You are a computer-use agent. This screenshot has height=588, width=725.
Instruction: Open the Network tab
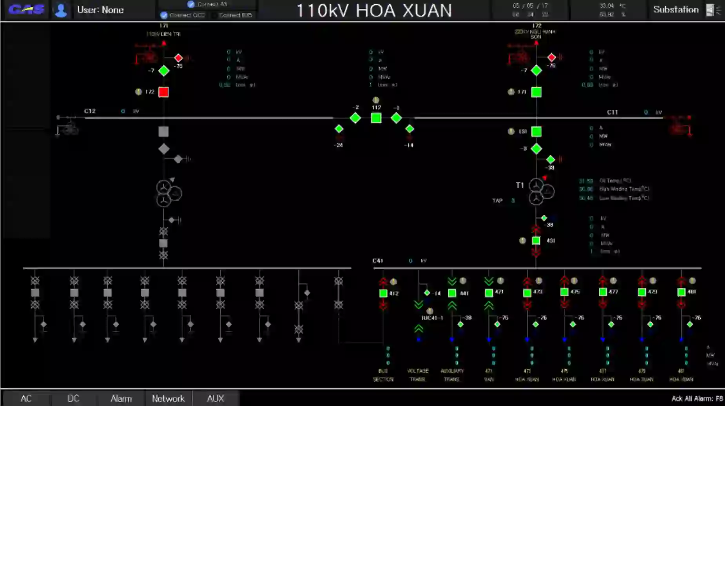click(x=168, y=399)
